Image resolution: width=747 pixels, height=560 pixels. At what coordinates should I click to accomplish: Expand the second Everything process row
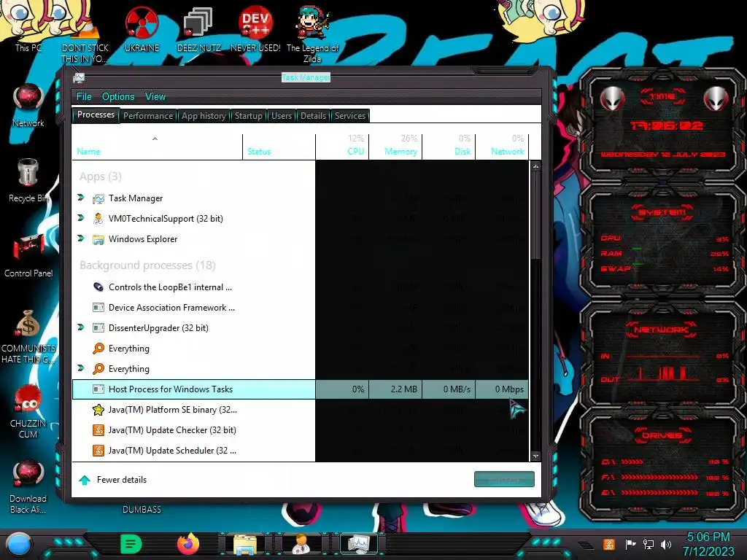81,368
